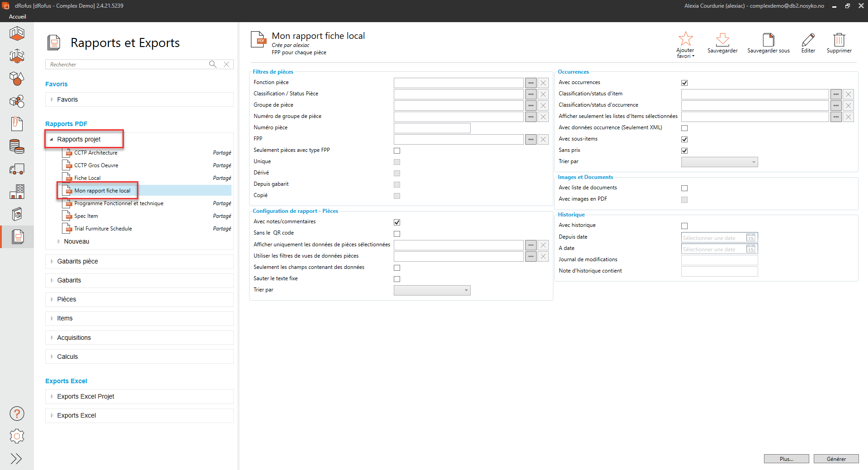
Task: Click the Plus... button
Action: click(786, 459)
